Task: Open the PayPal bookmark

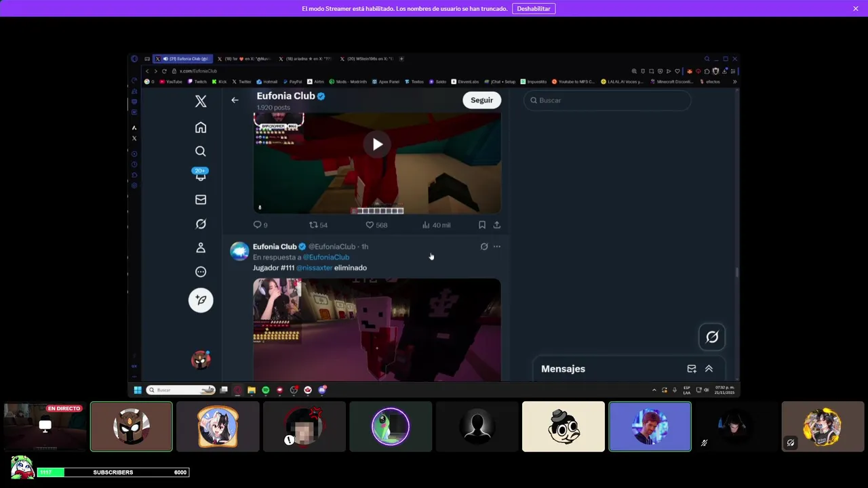Action: coord(292,82)
